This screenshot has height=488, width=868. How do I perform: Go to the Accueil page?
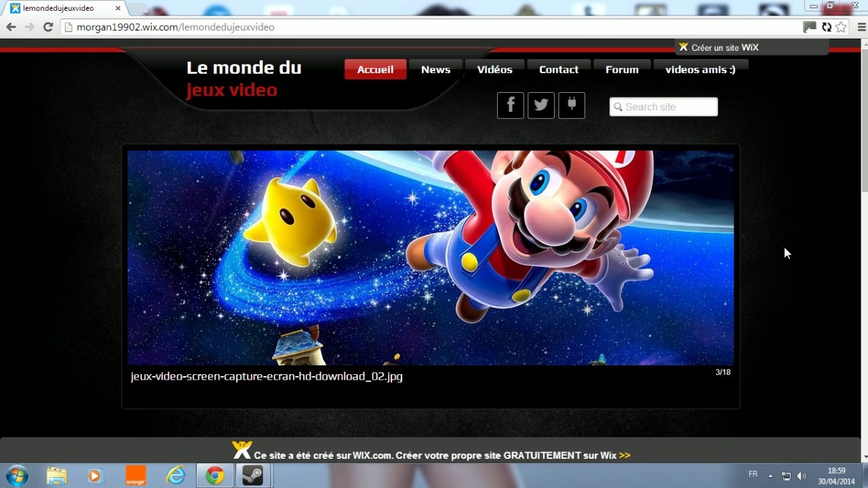376,69
